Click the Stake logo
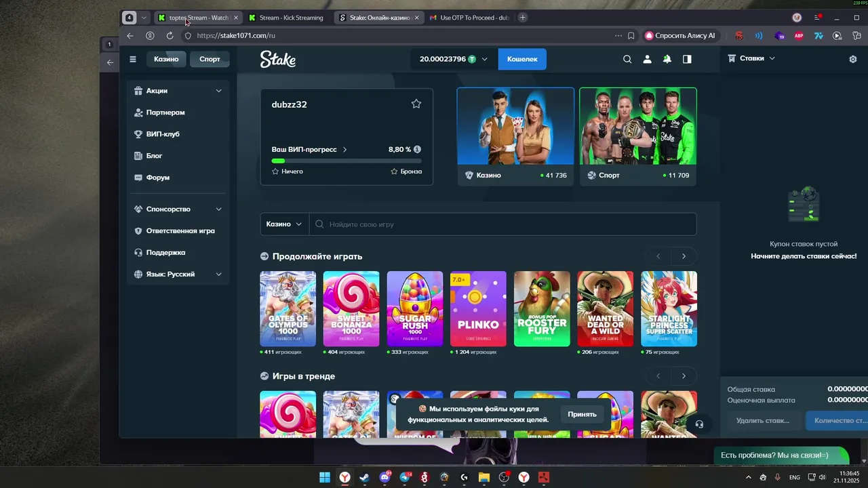The height and width of the screenshot is (488, 868). [x=278, y=59]
